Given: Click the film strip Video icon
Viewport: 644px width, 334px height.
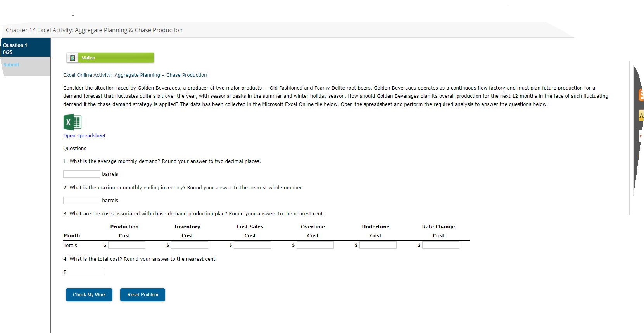Looking at the screenshot, I should (72, 58).
